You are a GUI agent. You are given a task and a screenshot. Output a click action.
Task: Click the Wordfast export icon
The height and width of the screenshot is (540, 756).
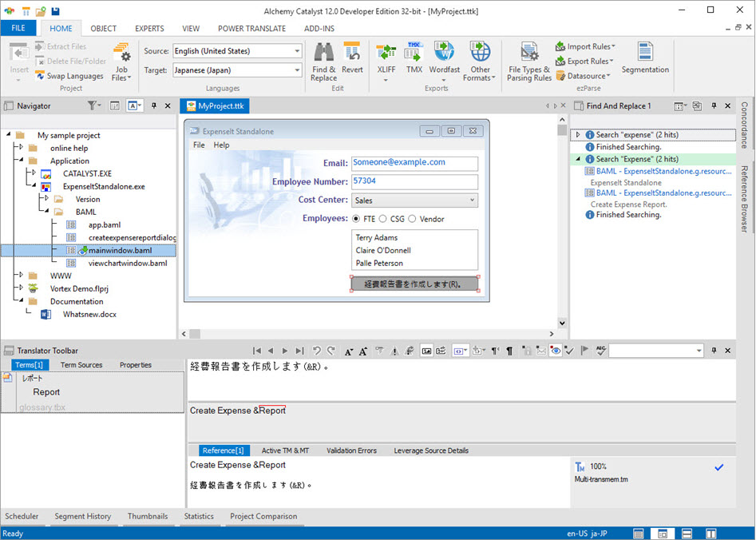point(444,52)
